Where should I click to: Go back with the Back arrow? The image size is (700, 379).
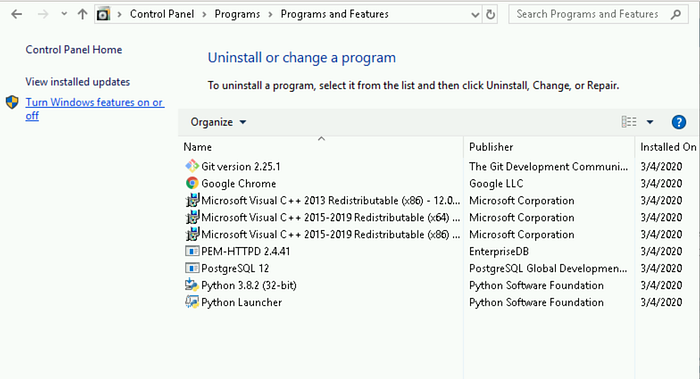[17, 14]
